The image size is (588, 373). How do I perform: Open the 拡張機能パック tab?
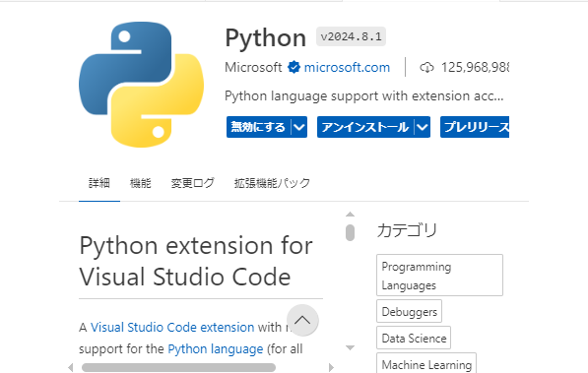click(272, 183)
